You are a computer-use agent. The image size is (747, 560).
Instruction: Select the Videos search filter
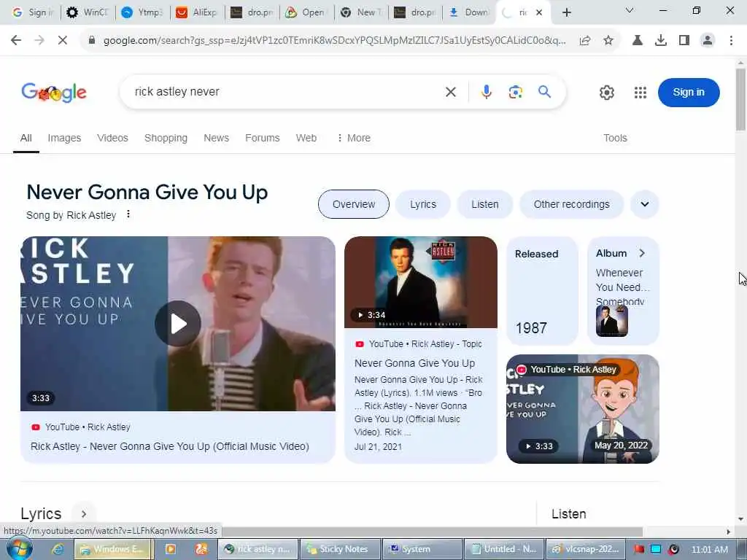coord(112,138)
